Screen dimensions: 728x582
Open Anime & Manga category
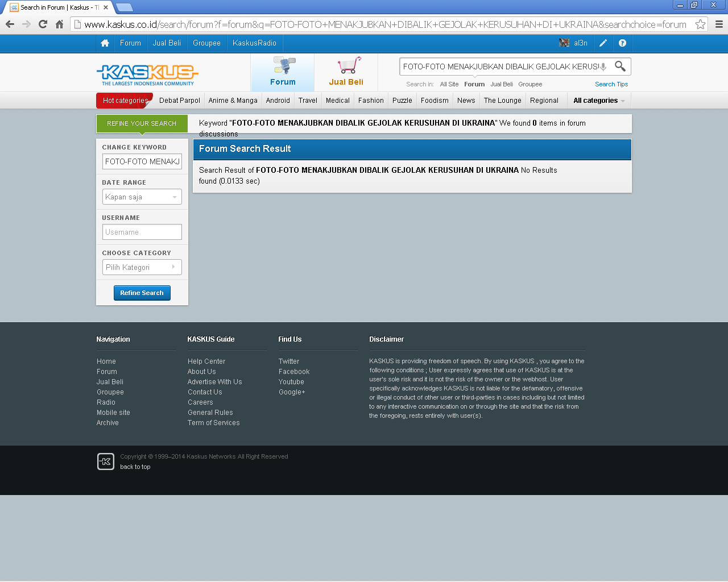[233, 101]
